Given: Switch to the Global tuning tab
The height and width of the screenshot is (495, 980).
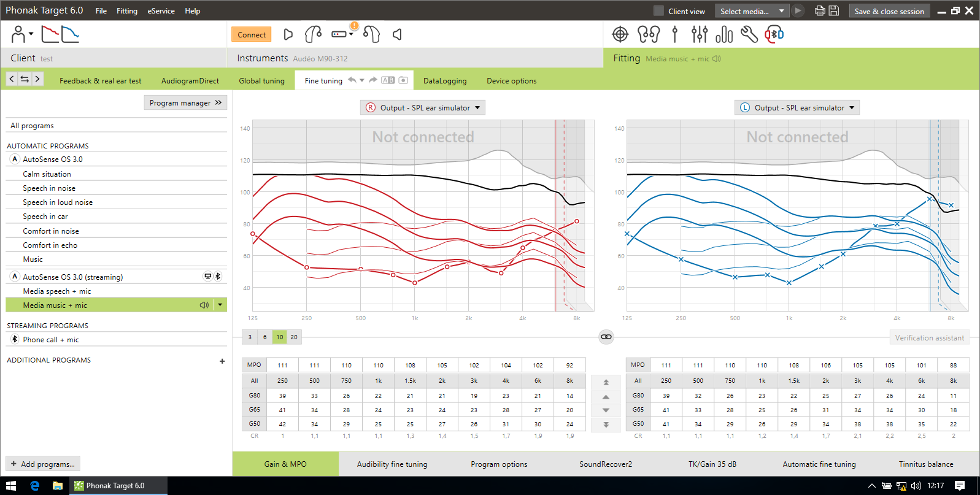Looking at the screenshot, I should tap(261, 81).
